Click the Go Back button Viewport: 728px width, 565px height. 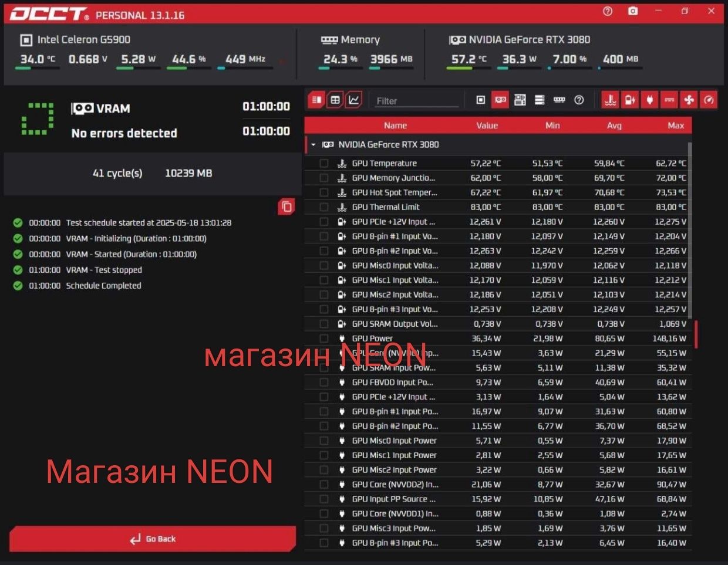(152, 539)
